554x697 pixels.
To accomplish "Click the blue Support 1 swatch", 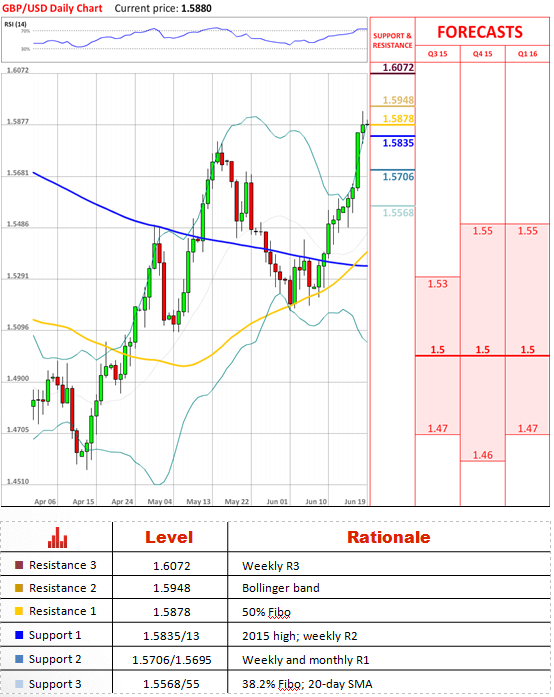I will (x=19, y=635).
